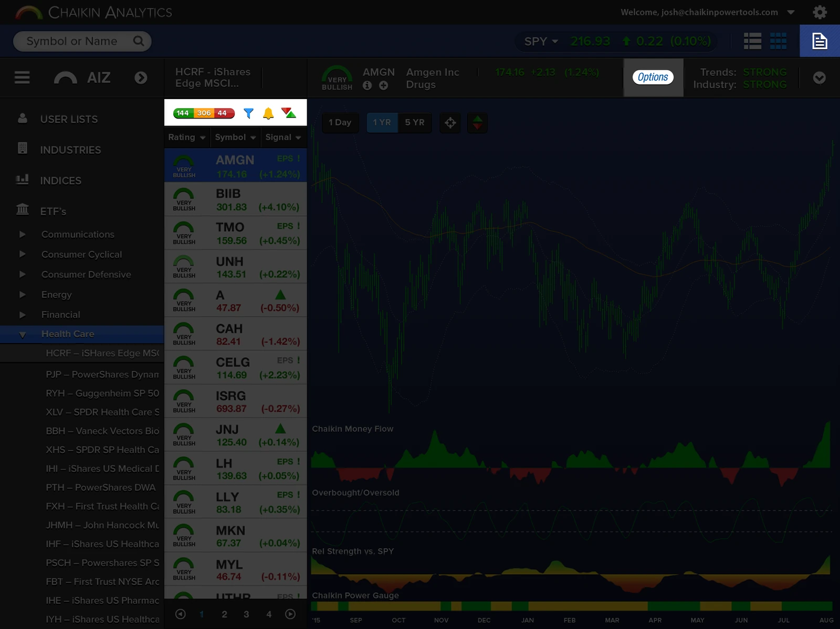Open the User Lists icon
Image resolution: width=840 pixels, height=629 pixels.
(x=23, y=118)
